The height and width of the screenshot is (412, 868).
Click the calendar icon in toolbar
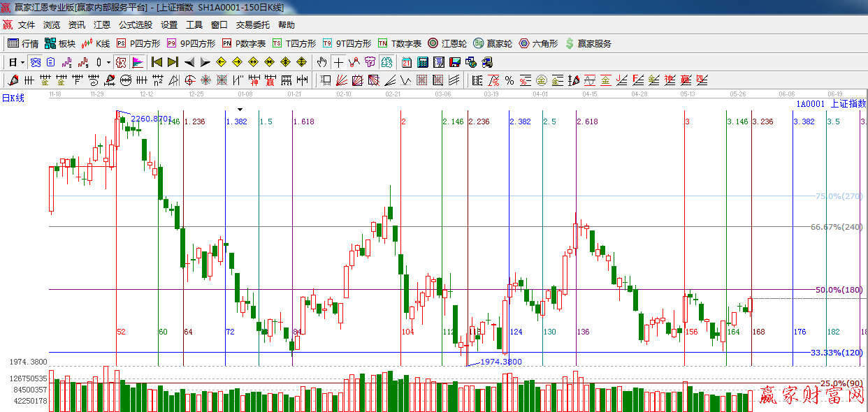(406, 62)
